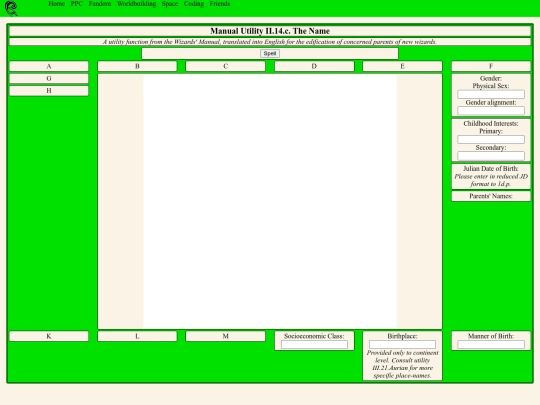Click the site logo icon
This screenshot has width=540, height=405.
click(x=11, y=8)
